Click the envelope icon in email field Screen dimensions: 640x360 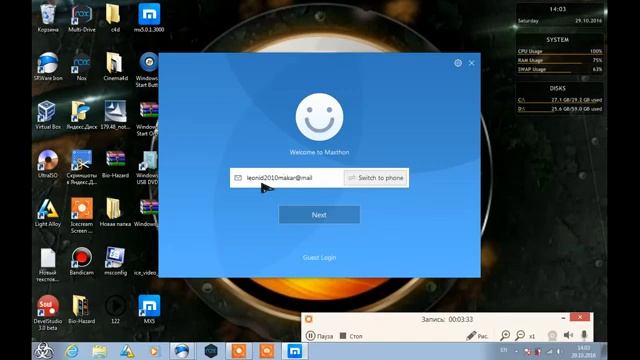[x=238, y=178]
